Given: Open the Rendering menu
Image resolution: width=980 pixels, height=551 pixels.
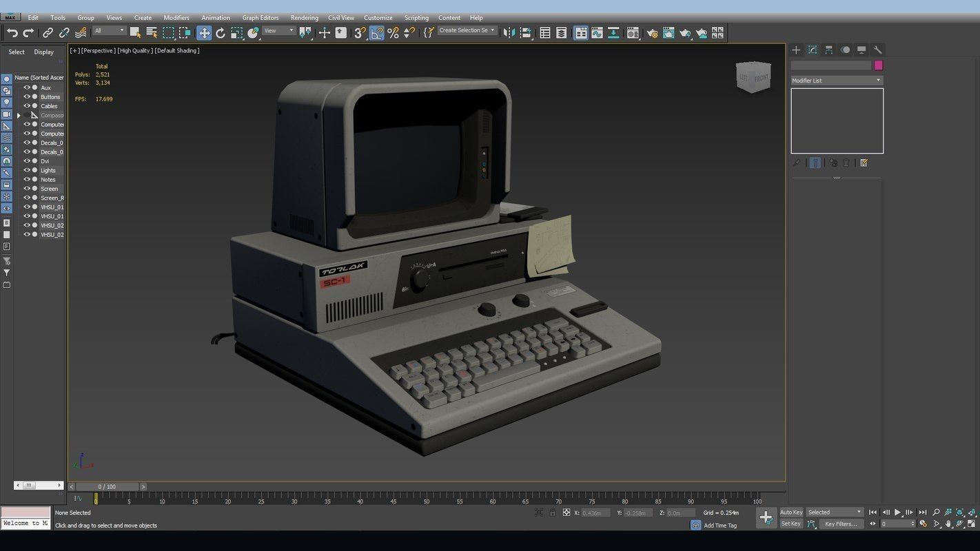Looking at the screenshot, I should [x=304, y=18].
